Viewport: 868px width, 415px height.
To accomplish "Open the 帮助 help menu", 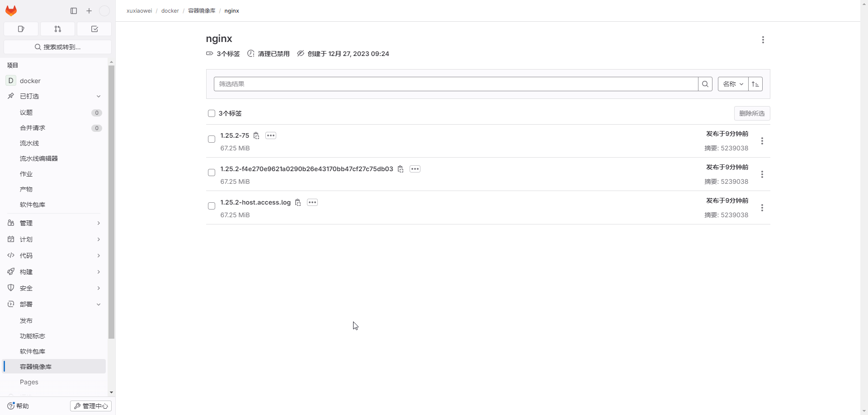I will [18, 406].
